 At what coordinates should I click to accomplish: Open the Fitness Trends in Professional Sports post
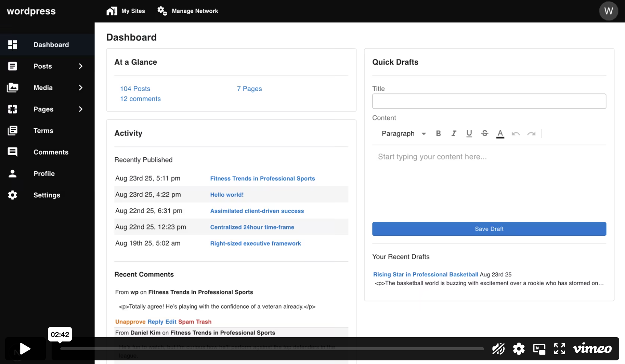point(262,178)
